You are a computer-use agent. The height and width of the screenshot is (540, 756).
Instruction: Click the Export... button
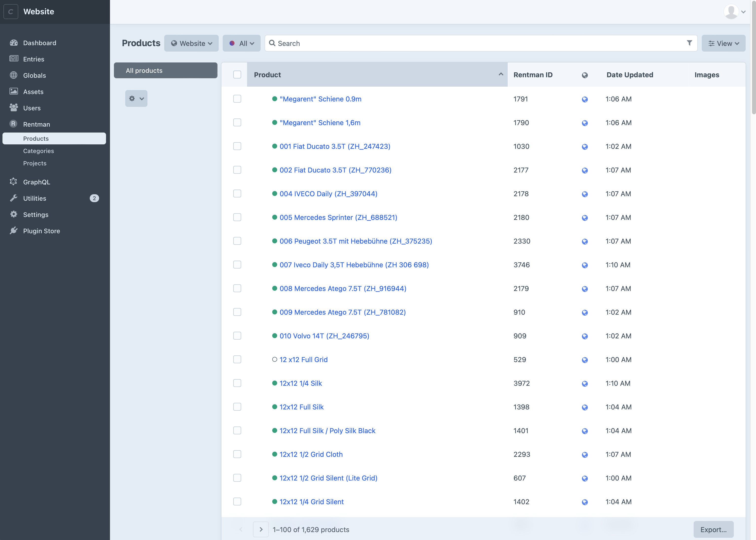tap(714, 529)
